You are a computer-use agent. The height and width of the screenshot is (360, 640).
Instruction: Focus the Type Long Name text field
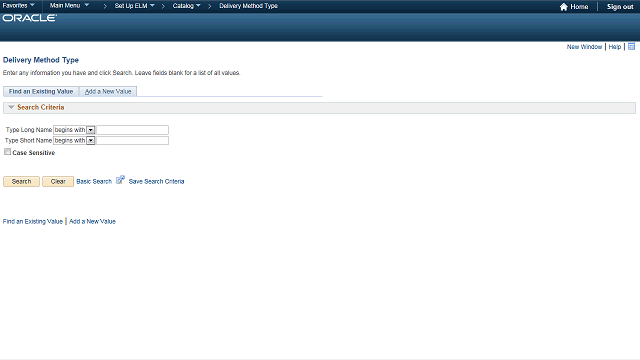click(133, 130)
